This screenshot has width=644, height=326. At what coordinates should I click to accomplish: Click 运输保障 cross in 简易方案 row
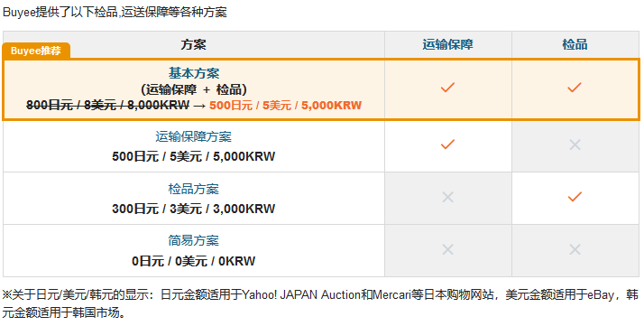coord(447,249)
